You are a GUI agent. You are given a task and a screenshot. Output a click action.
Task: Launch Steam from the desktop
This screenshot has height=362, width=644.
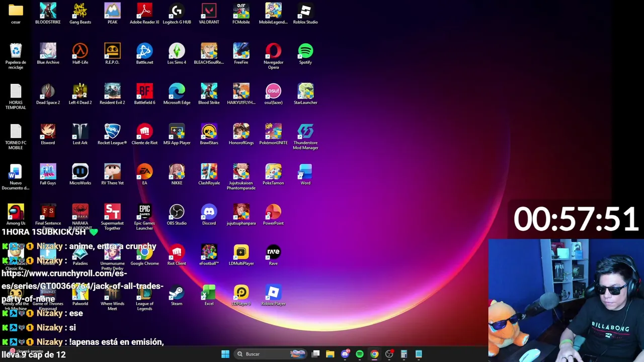pyautogui.click(x=177, y=295)
